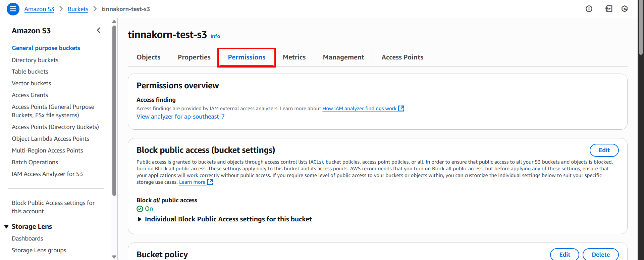Open the hamburger navigation menu icon
Viewport: 644px width, 260px height.
[x=13, y=9]
